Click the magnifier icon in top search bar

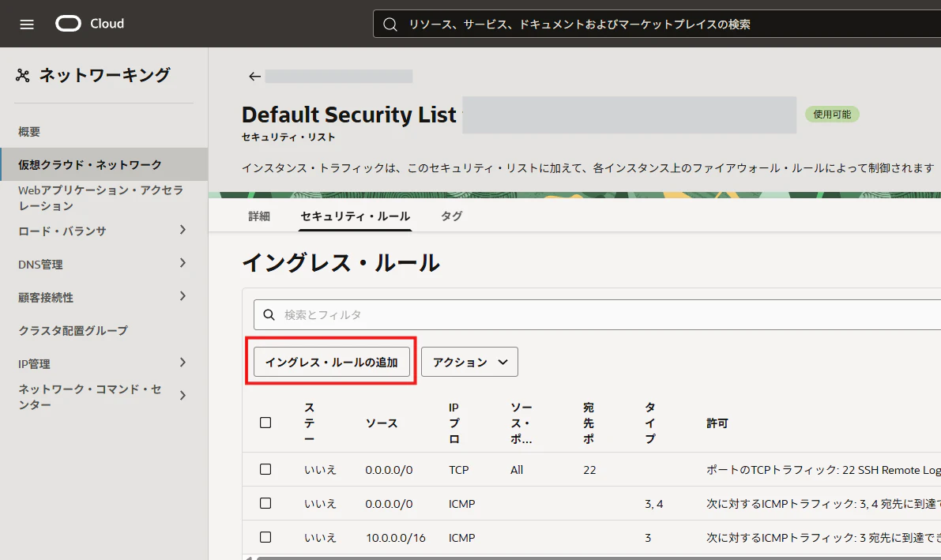pos(390,24)
